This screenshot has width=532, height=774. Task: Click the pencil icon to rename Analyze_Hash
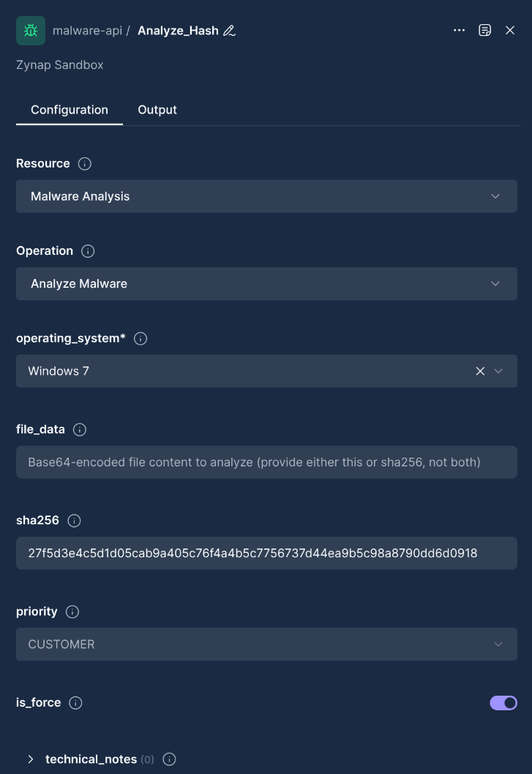coord(228,31)
